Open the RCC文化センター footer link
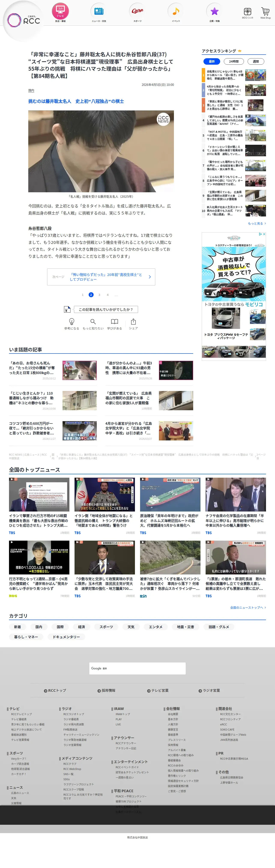 tap(230, 714)
